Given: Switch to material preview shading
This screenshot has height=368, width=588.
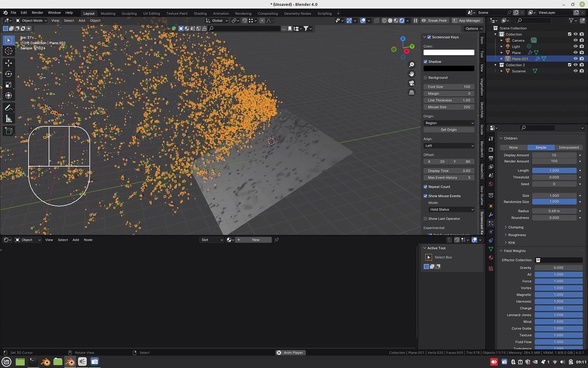Looking at the screenshot, I should coord(396,20).
